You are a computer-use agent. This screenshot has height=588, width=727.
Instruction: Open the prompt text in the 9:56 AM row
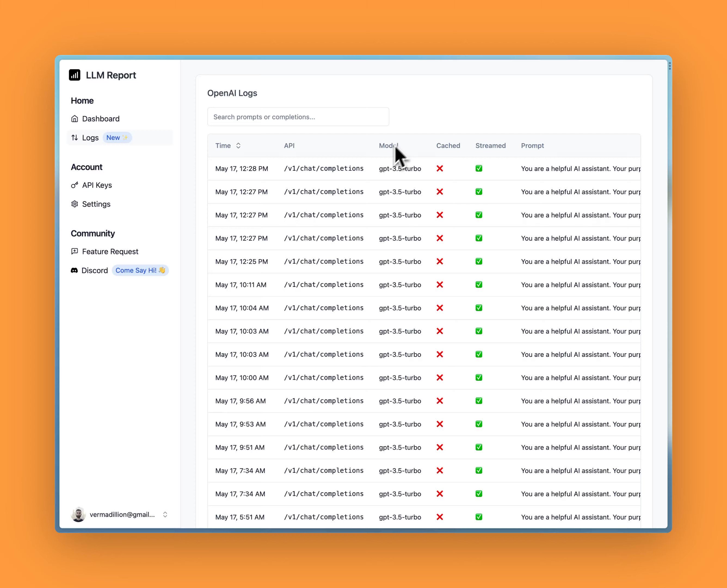[581, 401]
